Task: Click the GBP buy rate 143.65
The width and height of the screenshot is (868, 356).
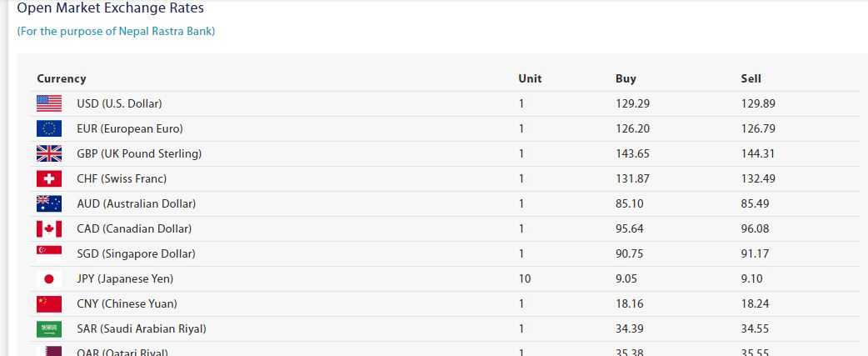Action: pyautogui.click(x=633, y=153)
